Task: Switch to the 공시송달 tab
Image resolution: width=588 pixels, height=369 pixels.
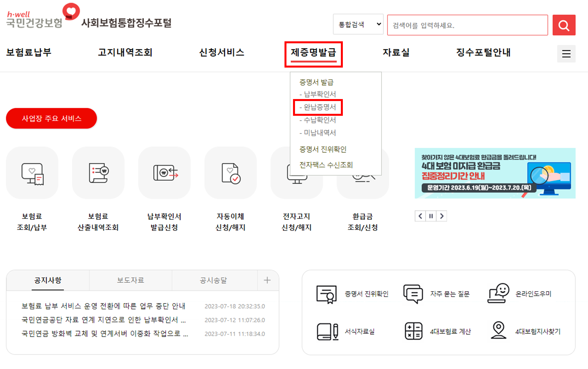Action: click(x=213, y=280)
